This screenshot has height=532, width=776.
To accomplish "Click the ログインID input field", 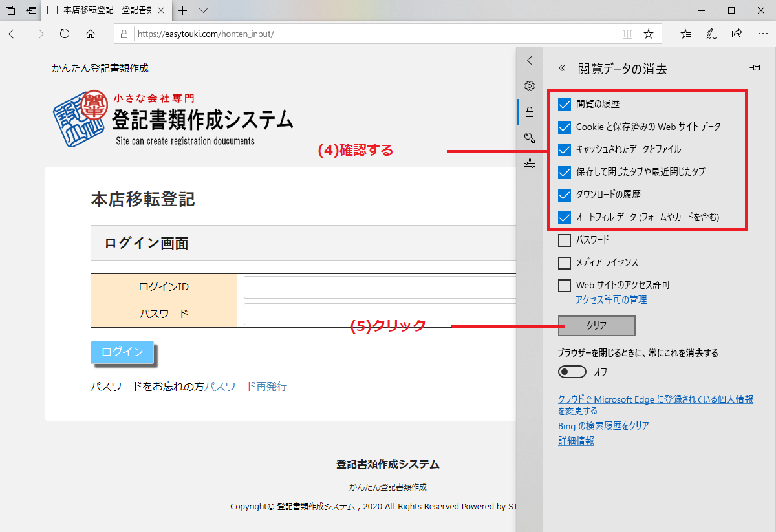I will [379, 287].
